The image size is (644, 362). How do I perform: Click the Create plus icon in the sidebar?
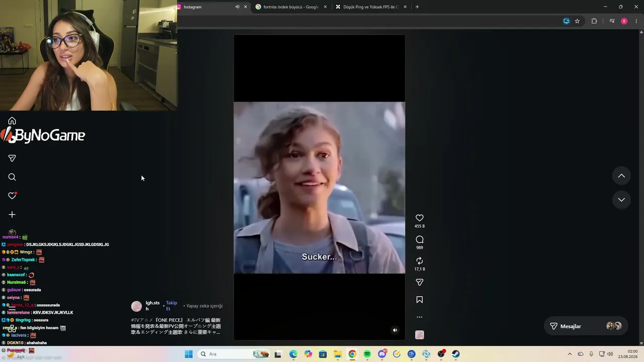(12, 215)
